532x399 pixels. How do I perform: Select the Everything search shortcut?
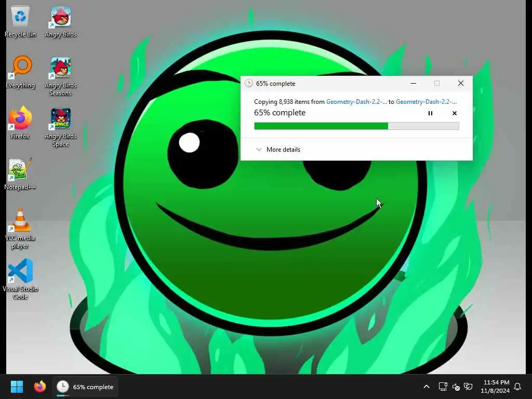(x=20, y=72)
